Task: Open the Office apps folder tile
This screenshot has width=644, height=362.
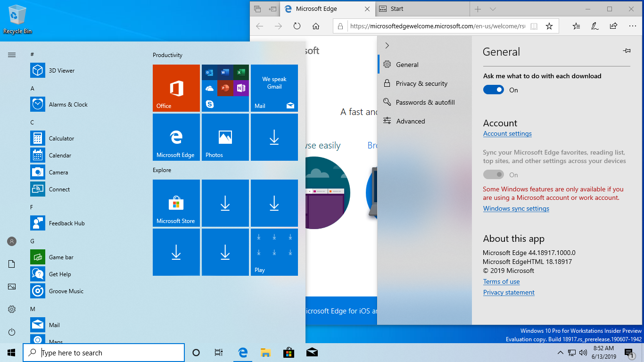Action: 225,88
